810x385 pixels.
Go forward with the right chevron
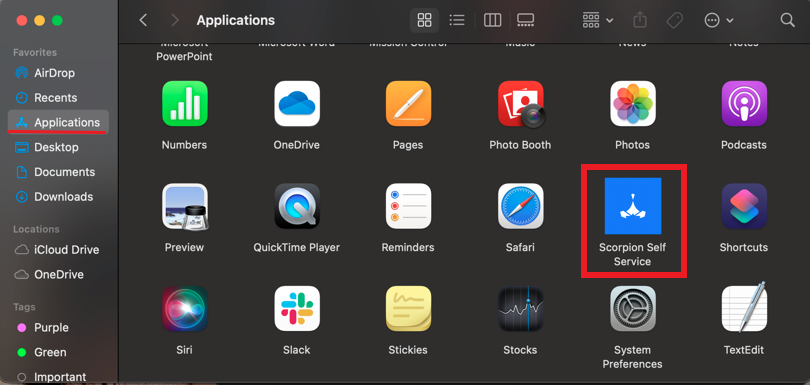[x=175, y=20]
